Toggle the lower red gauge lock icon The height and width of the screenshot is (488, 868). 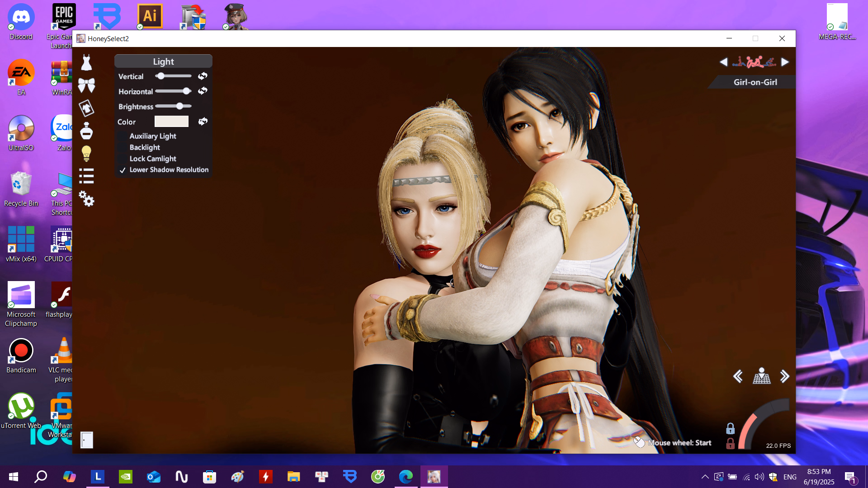tap(730, 443)
